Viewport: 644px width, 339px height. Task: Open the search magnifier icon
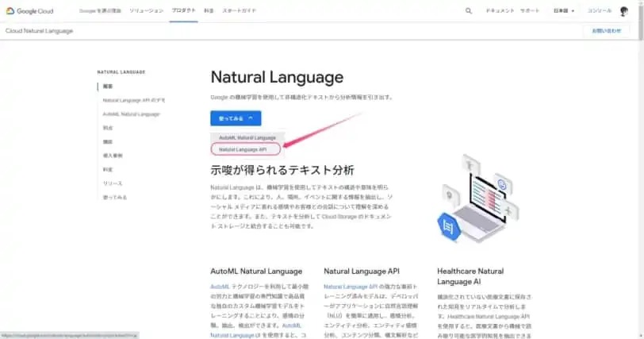tap(469, 11)
